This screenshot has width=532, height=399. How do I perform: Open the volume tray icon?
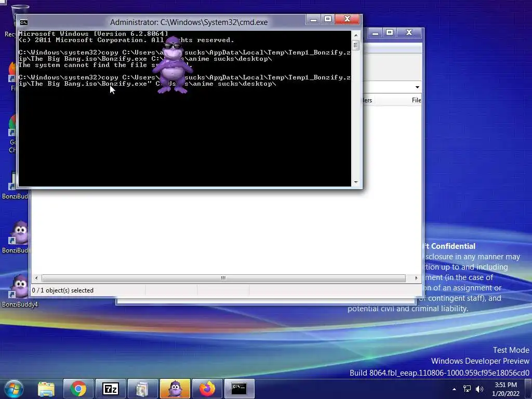click(480, 389)
